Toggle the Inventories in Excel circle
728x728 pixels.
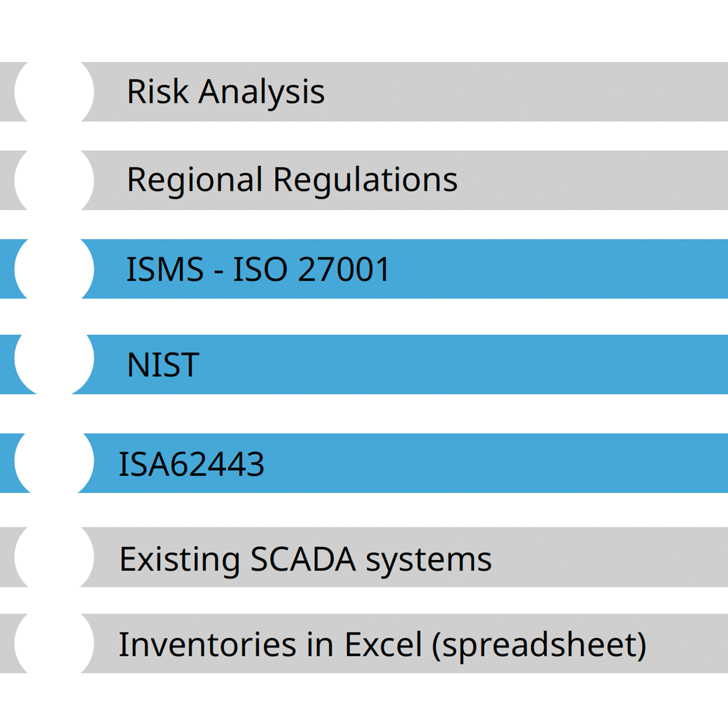(54, 643)
